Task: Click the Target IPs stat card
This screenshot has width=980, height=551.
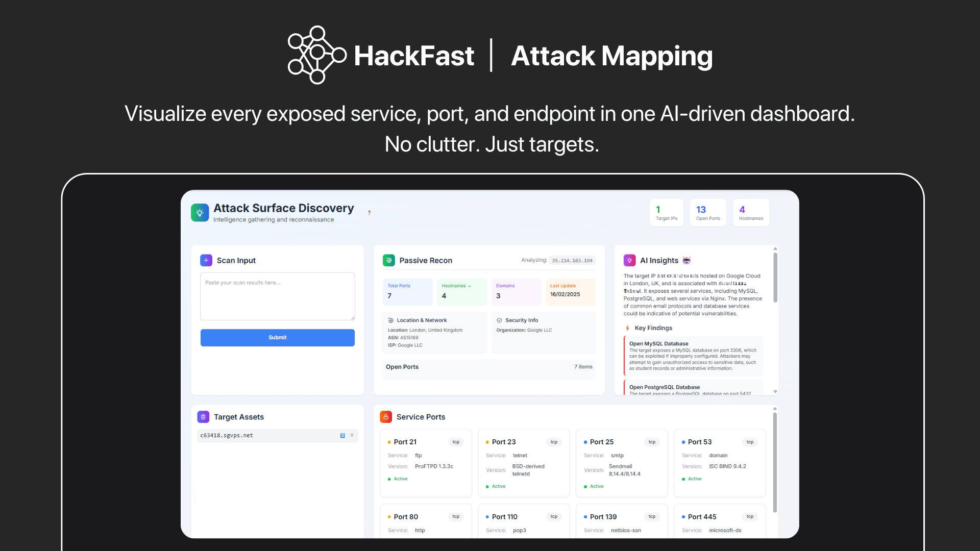Action: 667,213
